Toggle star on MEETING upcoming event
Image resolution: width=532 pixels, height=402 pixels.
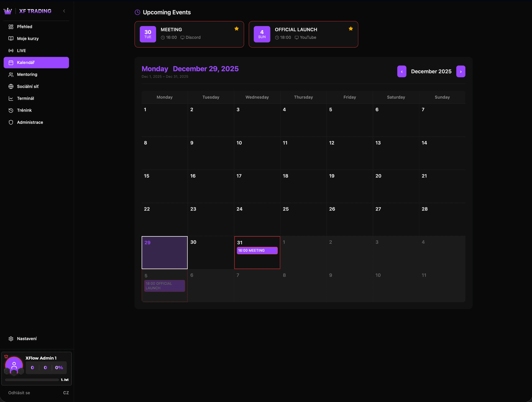tap(237, 29)
